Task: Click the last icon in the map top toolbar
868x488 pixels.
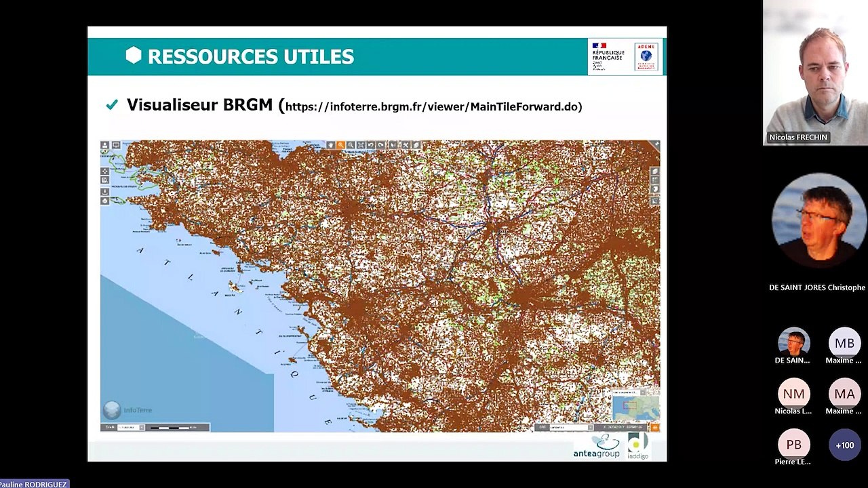Action: click(x=416, y=145)
